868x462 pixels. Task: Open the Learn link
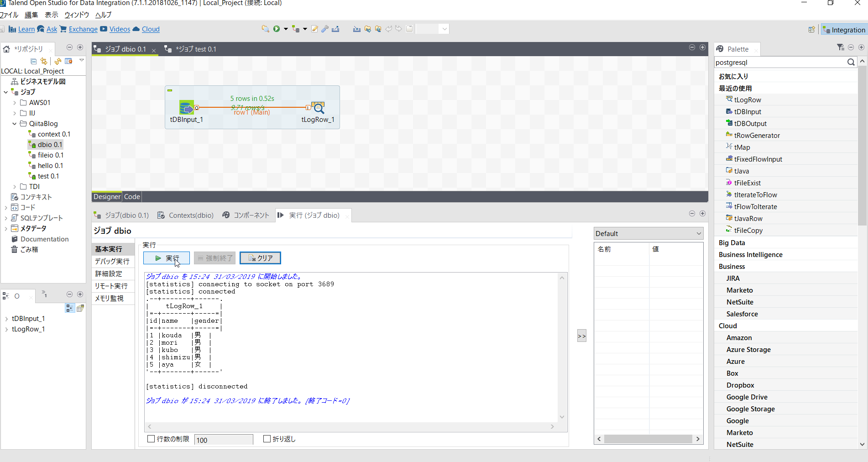[26, 29]
